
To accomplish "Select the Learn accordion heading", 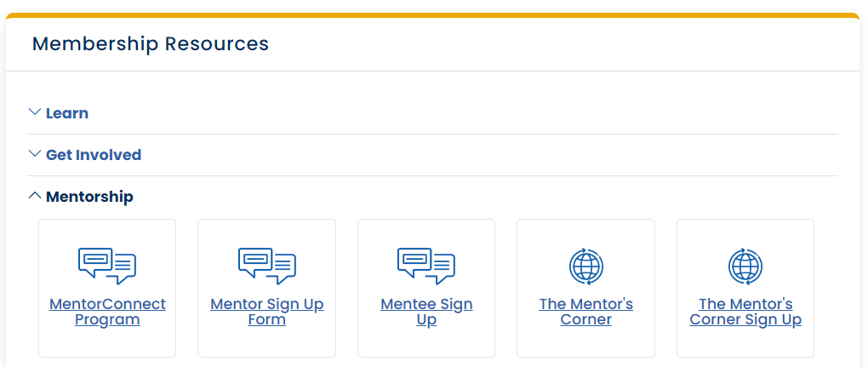I will pyautogui.click(x=67, y=113).
